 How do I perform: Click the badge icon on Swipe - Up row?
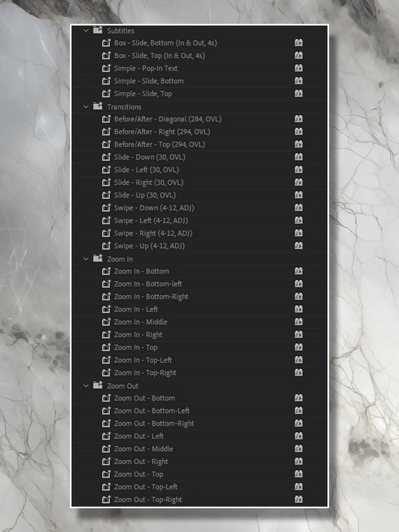pyautogui.click(x=299, y=246)
